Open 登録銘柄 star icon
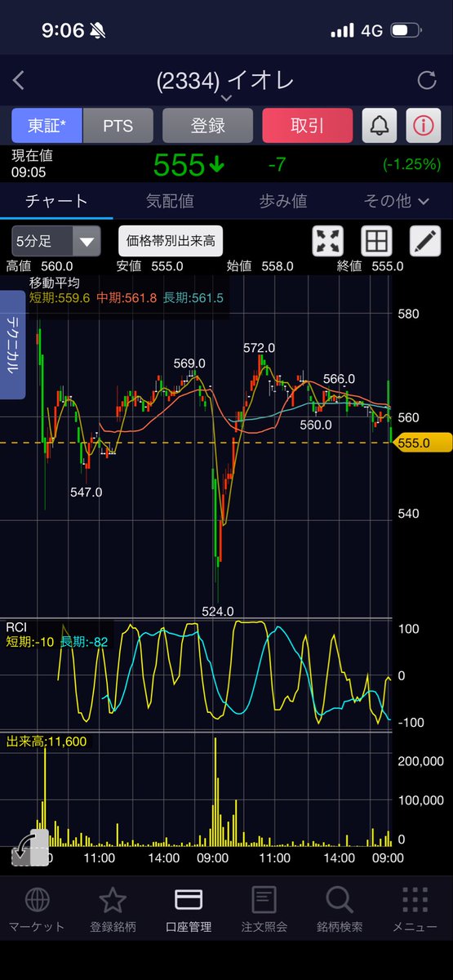 (113, 900)
